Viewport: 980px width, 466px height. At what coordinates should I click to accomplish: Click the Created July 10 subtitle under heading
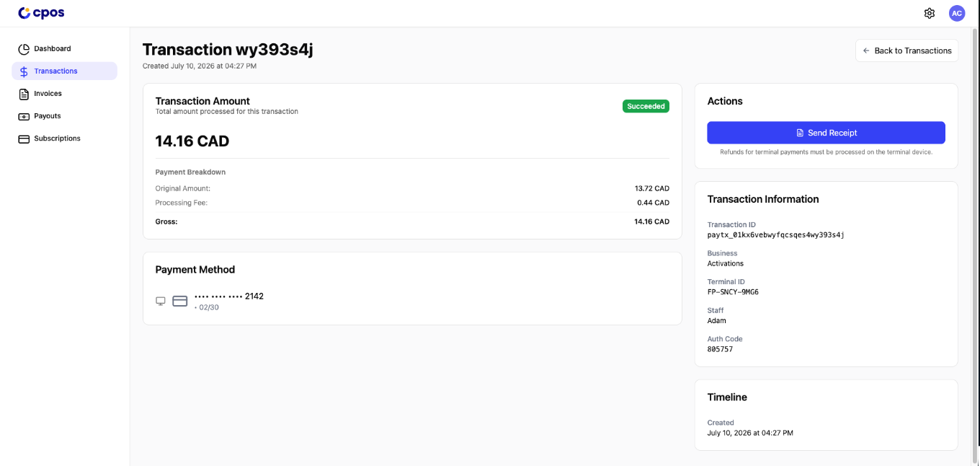200,66
